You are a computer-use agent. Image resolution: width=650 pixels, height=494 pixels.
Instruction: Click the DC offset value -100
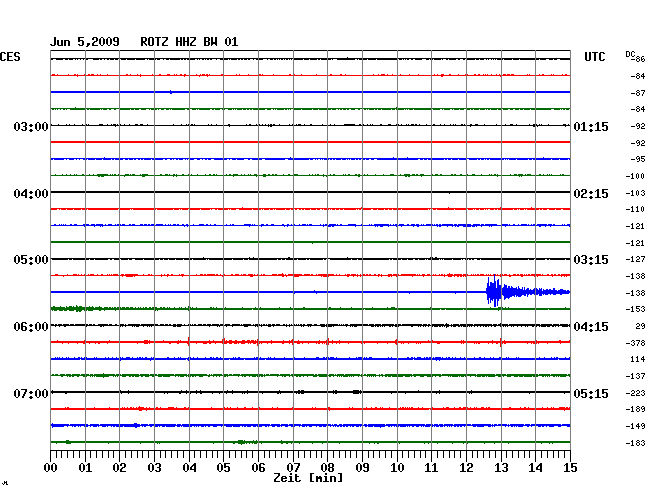click(635, 176)
